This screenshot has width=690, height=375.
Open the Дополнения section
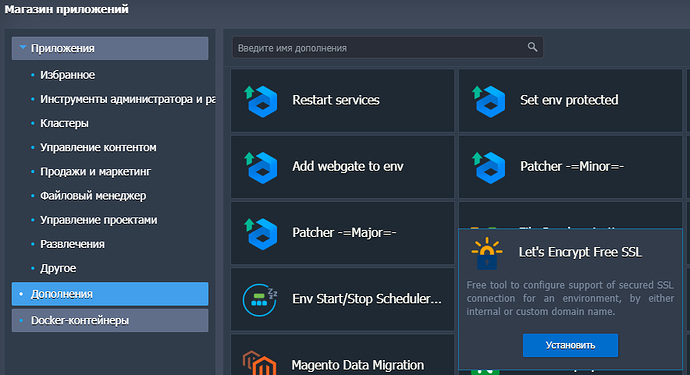click(110, 294)
